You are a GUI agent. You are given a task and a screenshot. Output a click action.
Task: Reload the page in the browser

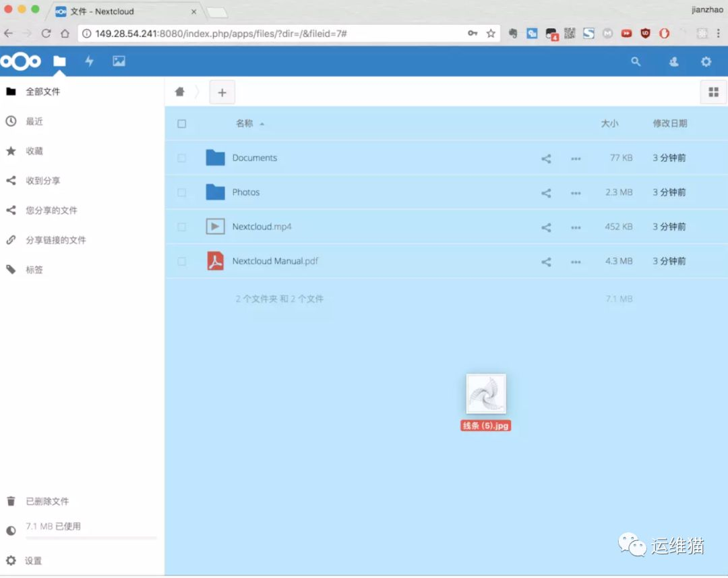point(46,34)
